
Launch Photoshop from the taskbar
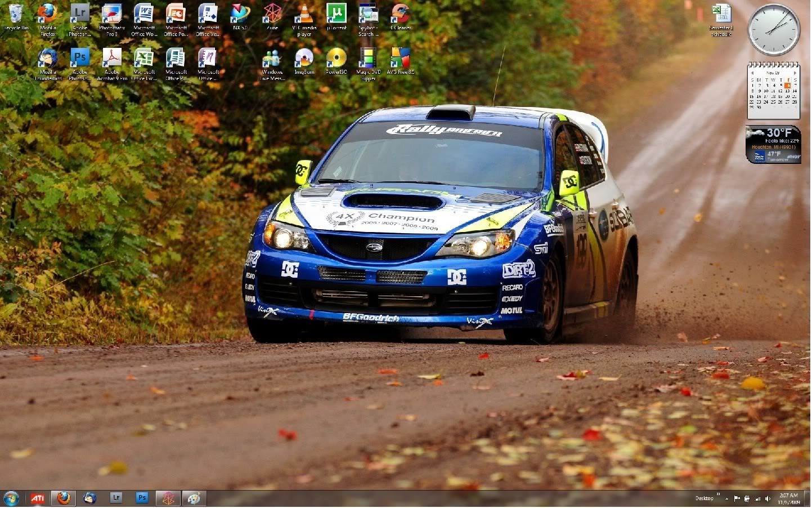[x=142, y=498]
